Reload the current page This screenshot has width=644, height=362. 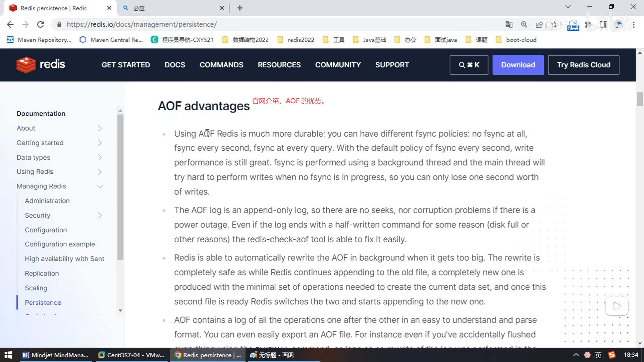point(41,24)
